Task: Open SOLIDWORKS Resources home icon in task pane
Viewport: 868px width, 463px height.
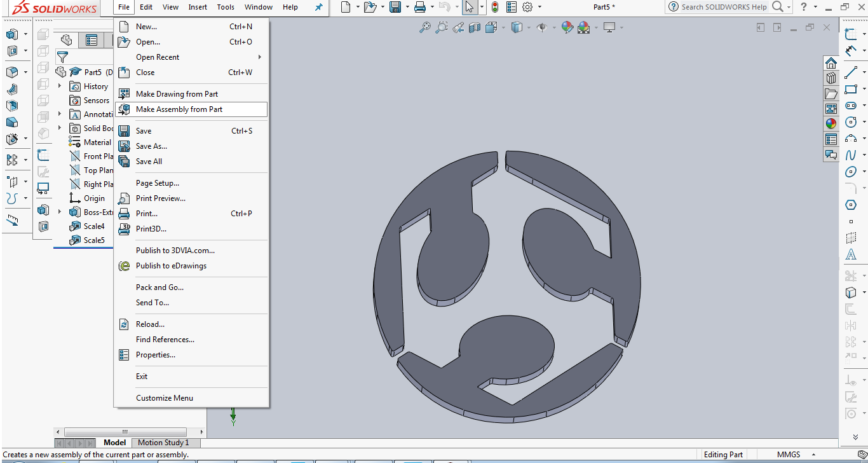Action: 831,62
